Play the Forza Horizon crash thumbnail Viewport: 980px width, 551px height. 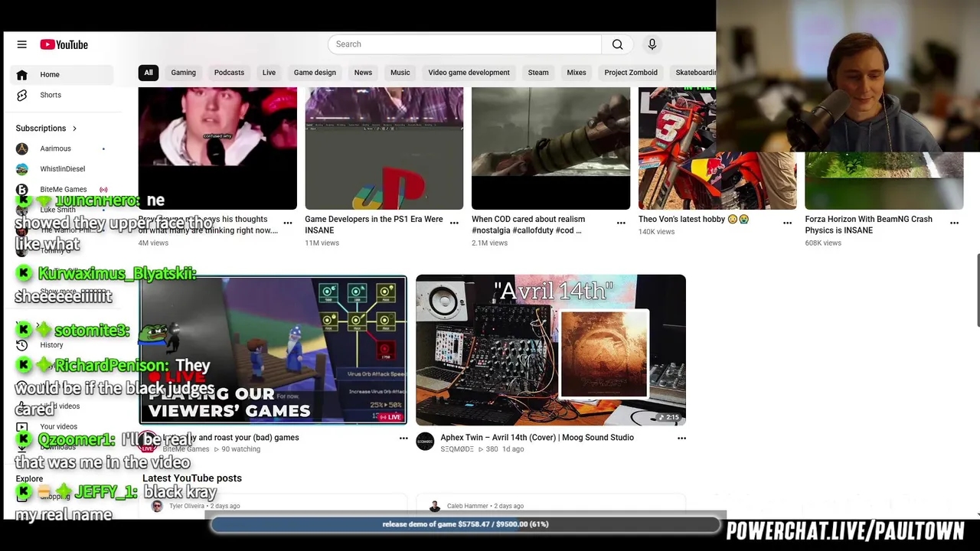tap(884, 181)
